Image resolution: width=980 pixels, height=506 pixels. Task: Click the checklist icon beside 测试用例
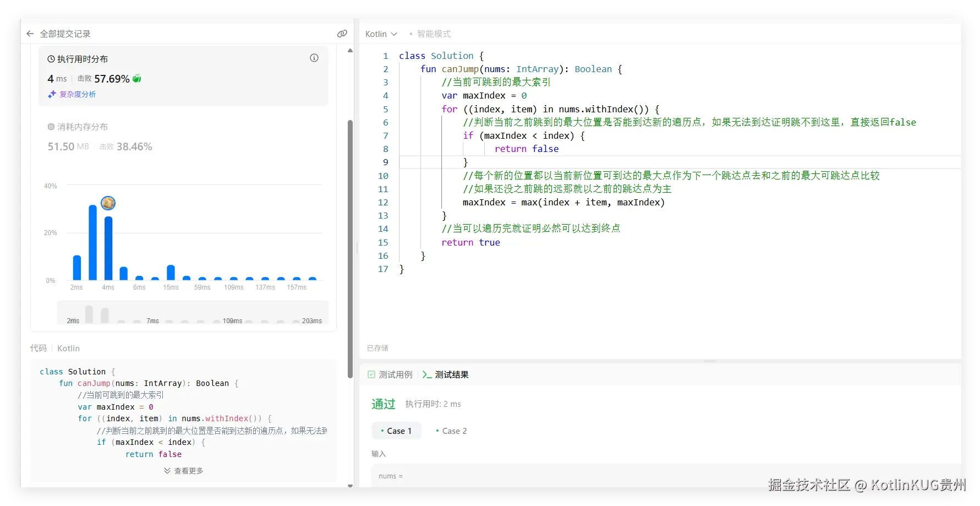pyautogui.click(x=371, y=374)
